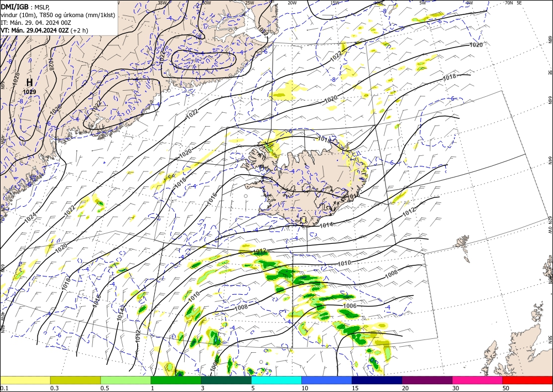Click the 1029 pressure value under H

[x=30, y=92]
